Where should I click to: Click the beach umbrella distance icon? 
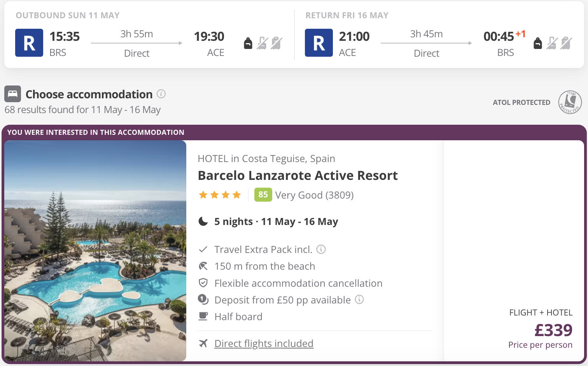point(203,266)
